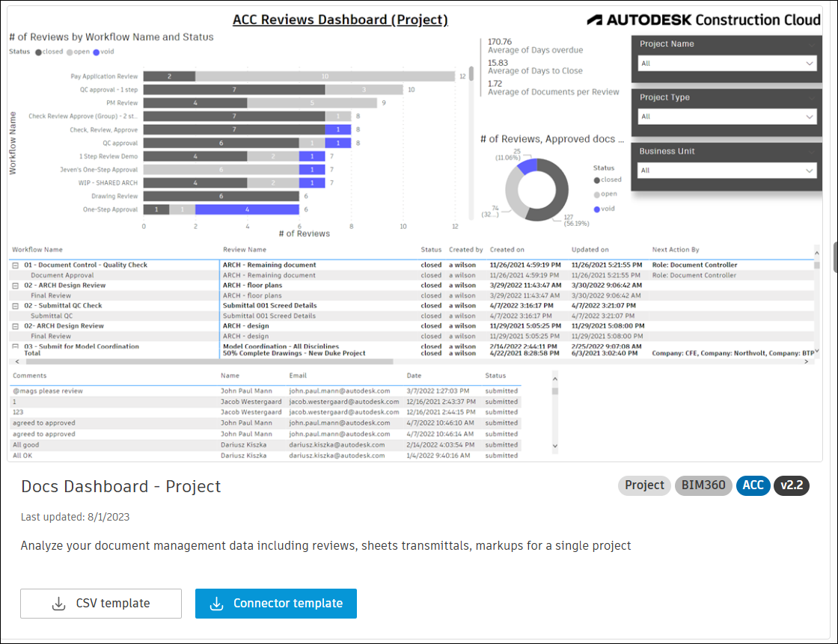Viewport: 838px width, 644px height.
Task: Click scroll-right arrow of reviews table scrollbar
Action: 807,362
